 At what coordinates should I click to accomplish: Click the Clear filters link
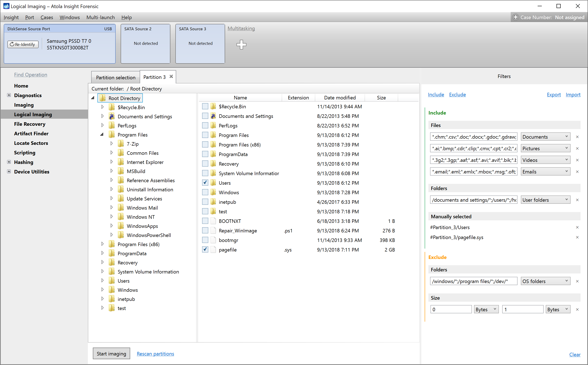pyautogui.click(x=575, y=354)
